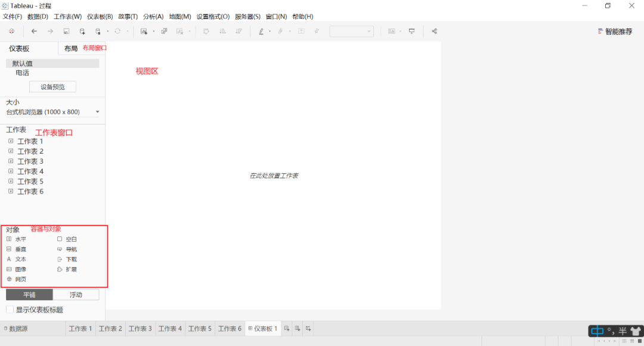
Task: Click the Save icon in the toolbar
Action: [x=66, y=31]
